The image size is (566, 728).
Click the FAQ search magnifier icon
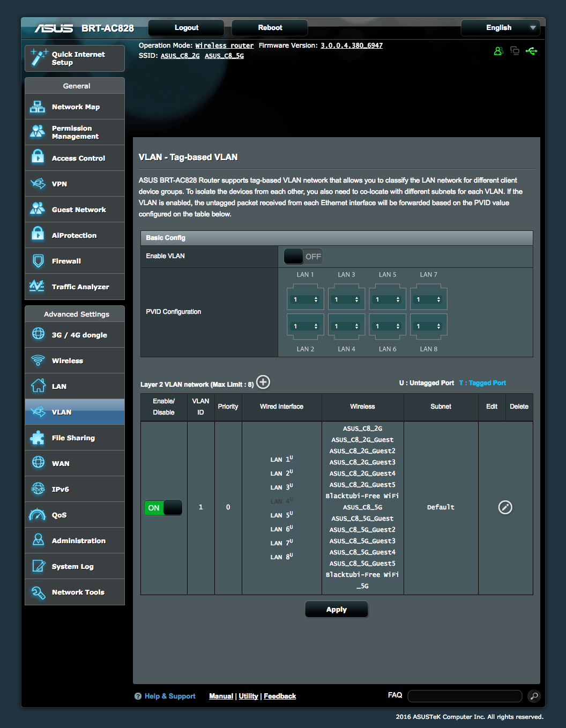tap(533, 696)
